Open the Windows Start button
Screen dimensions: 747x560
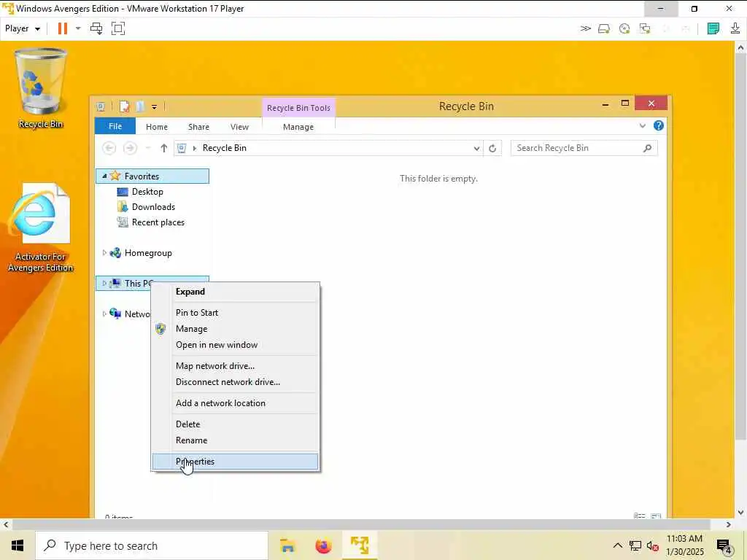click(18, 545)
